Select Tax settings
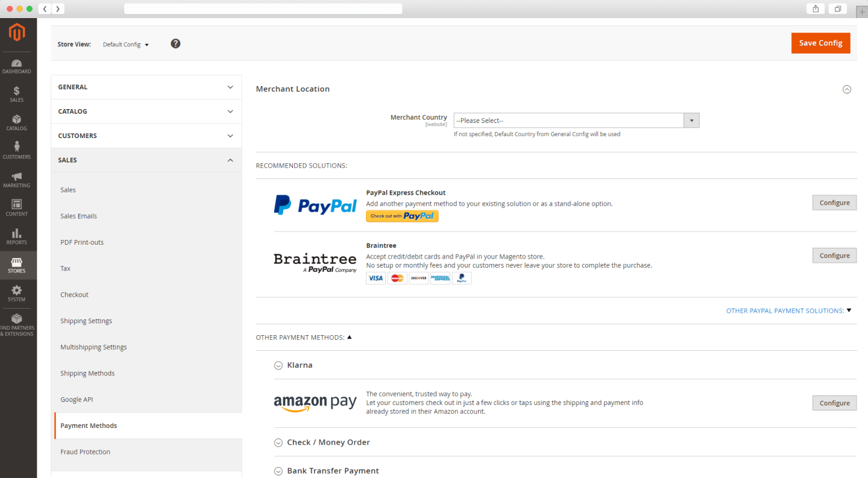The image size is (868, 478). click(66, 268)
